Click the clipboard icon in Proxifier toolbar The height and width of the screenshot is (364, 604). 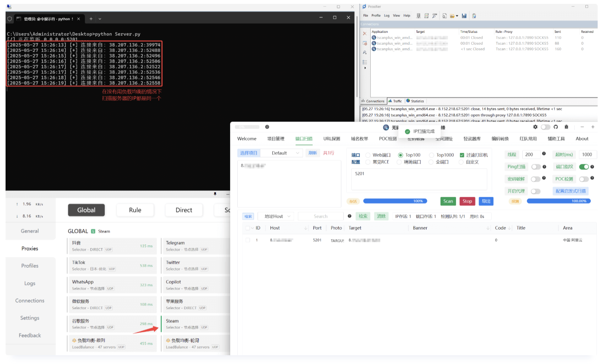coord(474,16)
